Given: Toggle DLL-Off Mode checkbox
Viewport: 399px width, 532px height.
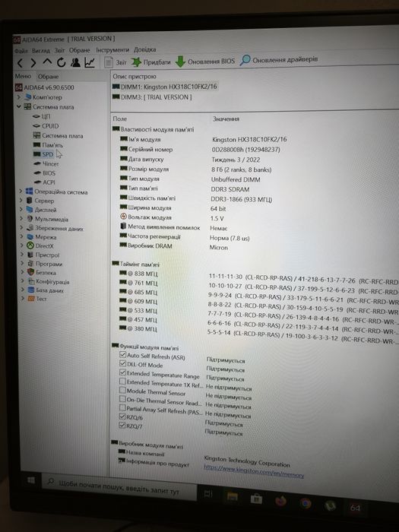Looking at the screenshot, I should point(122,364).
